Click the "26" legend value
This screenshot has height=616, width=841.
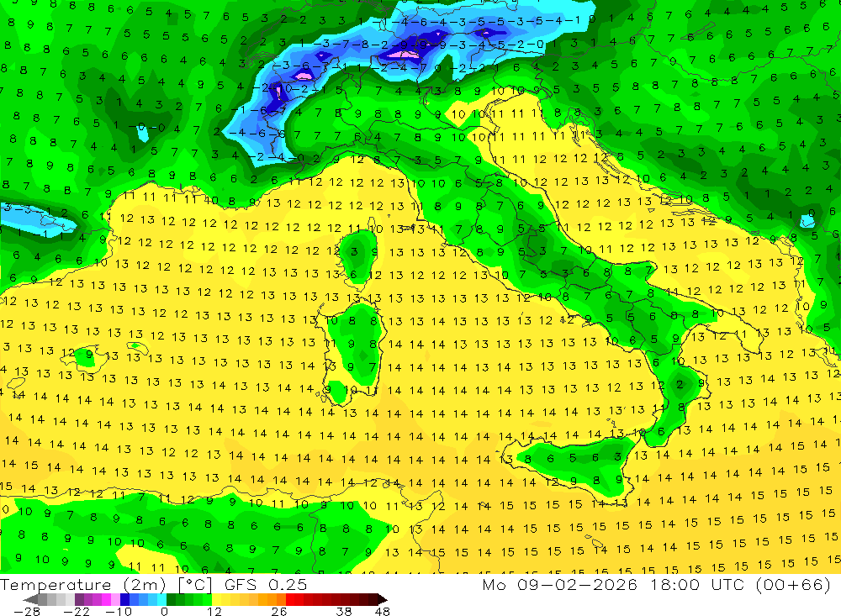tap(279, 611)
